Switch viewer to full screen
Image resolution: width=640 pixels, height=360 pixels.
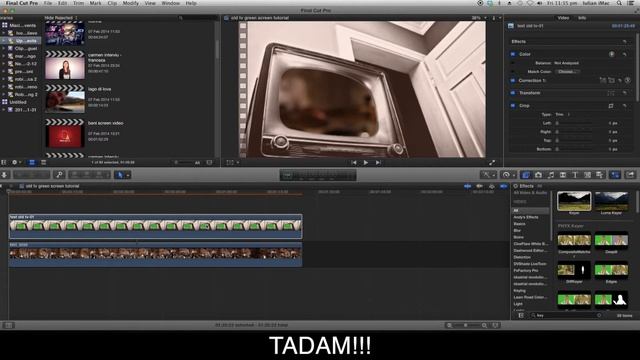point(492,162)
